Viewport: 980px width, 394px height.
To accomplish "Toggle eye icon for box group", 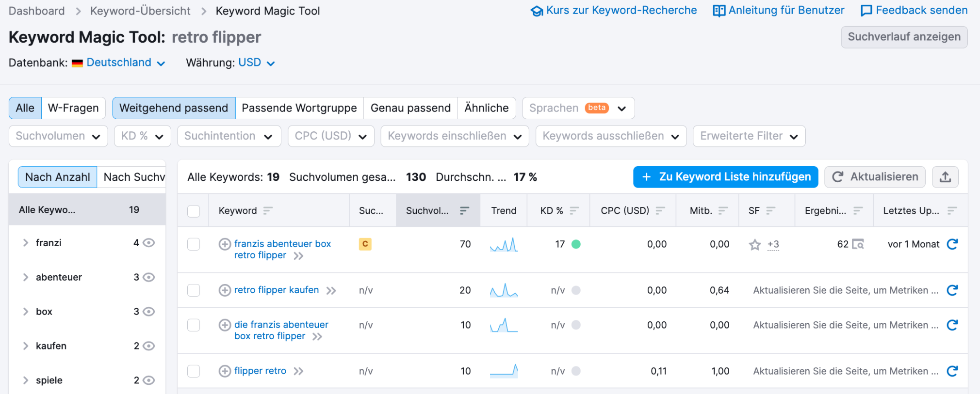I will click(x=149, y=312).
